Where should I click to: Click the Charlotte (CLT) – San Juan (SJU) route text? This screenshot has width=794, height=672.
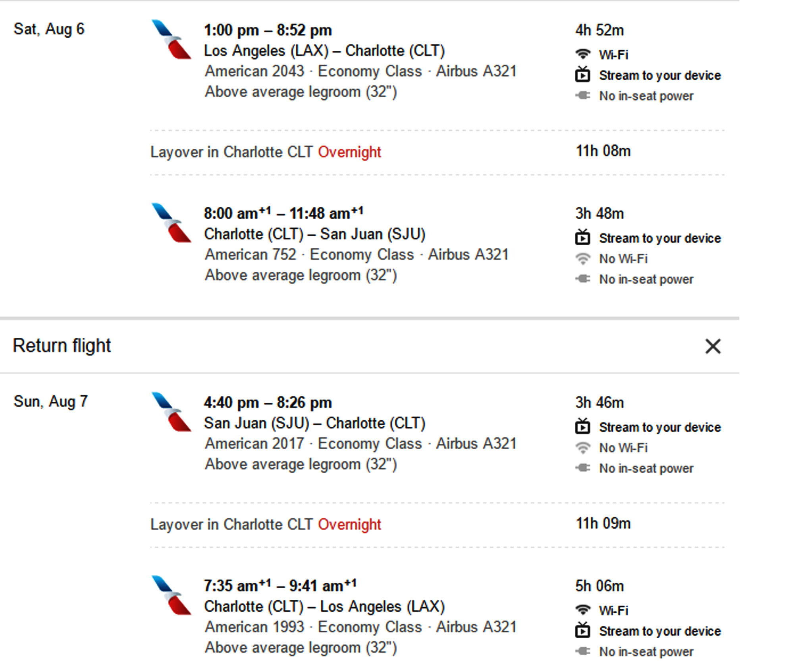coord(316,233)
